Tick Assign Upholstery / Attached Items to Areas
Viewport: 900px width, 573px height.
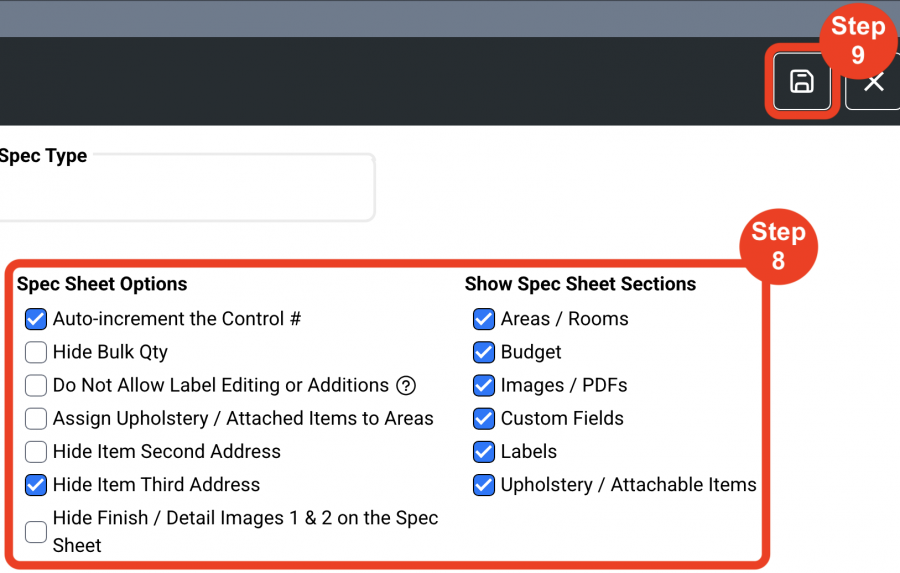(x=36, y=419)
